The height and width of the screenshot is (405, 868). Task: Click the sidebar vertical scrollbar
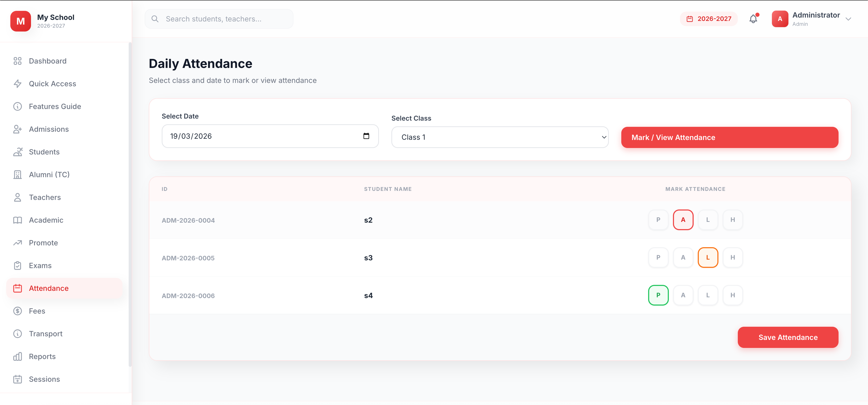click(130, 202)
